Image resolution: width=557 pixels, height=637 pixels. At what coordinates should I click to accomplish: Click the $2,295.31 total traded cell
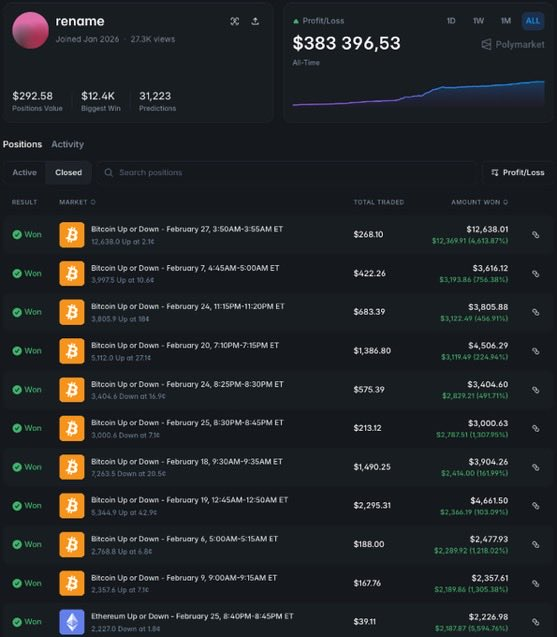(x=372, y=506)
